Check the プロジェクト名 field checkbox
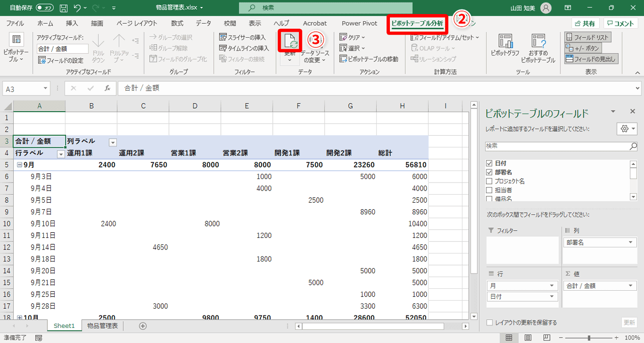 tap(489, 181)
